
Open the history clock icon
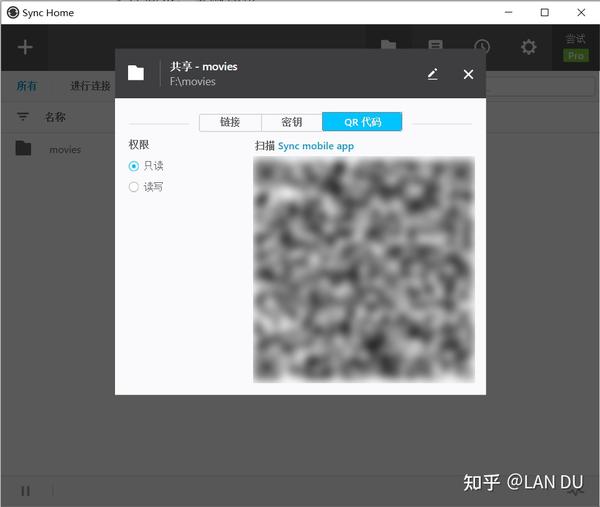pos(482,47)
